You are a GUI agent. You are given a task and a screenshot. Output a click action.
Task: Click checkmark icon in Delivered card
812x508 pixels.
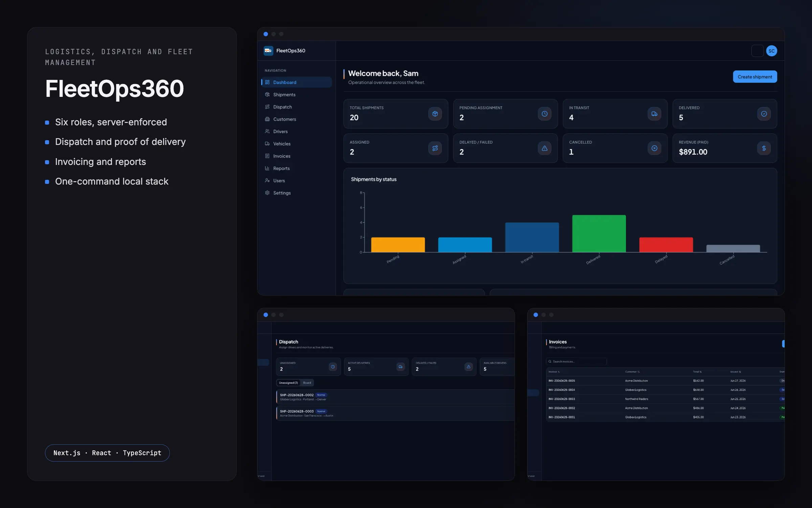(764, 114)
